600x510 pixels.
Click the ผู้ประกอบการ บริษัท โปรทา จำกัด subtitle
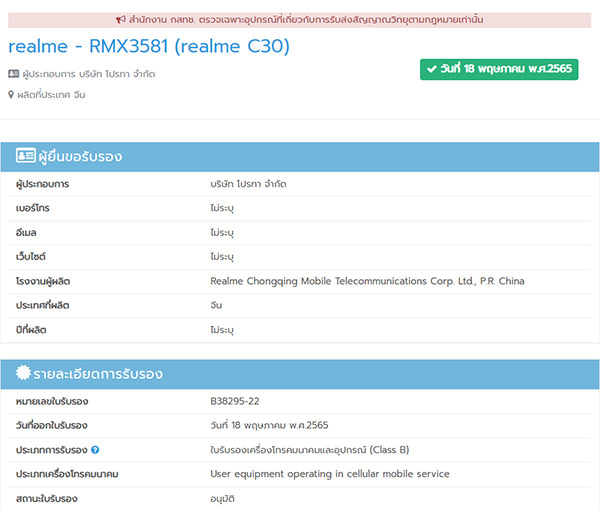click(x=89, y=74)
